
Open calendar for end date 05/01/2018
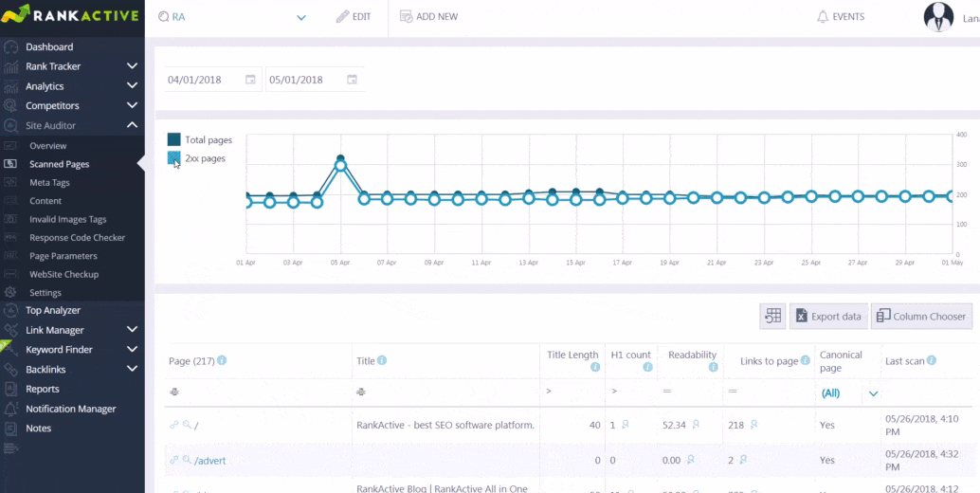coord(352,80)
